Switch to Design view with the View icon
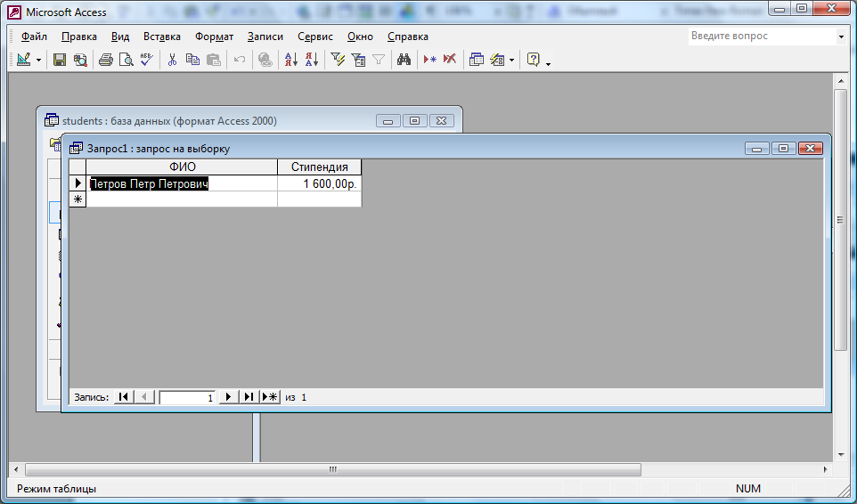The height and width of the screenshot is (504, 857). point(23,59)
